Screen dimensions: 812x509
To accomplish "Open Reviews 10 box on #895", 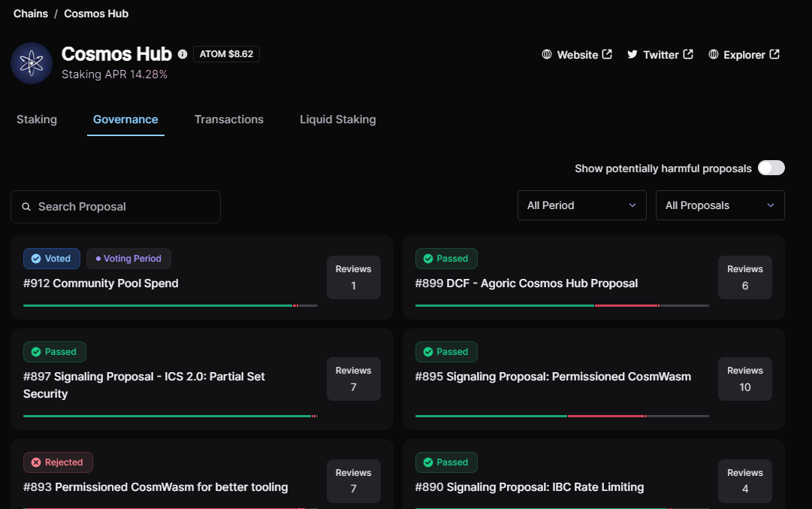I will coord(744,379).
